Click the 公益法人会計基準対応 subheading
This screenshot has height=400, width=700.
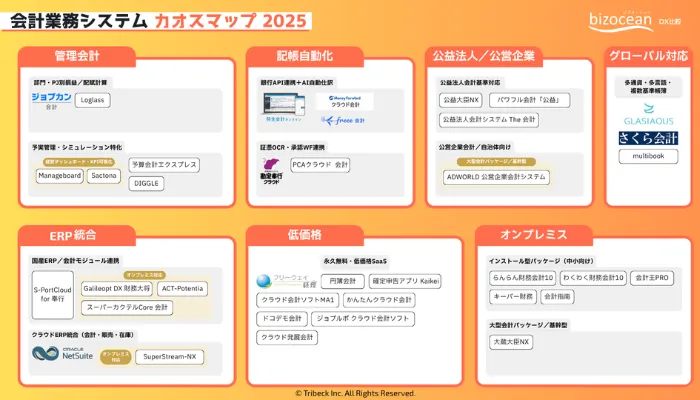click(x=470, y=83)
